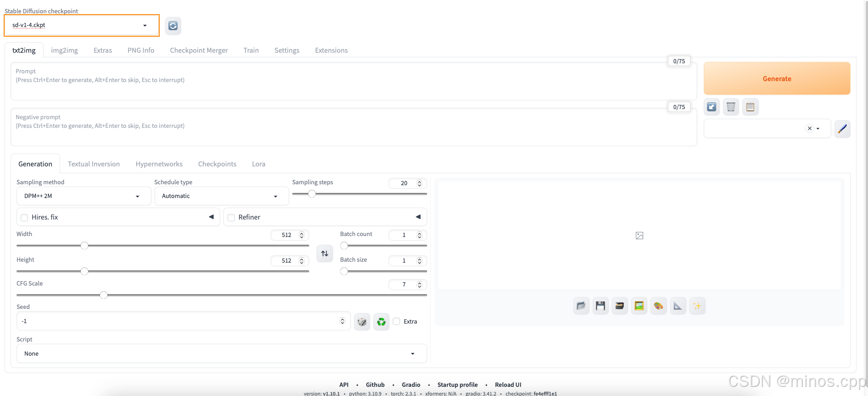868x396 pixels.
Task: Enable the Hires. fix checkbox
Action: click(24, 218)
